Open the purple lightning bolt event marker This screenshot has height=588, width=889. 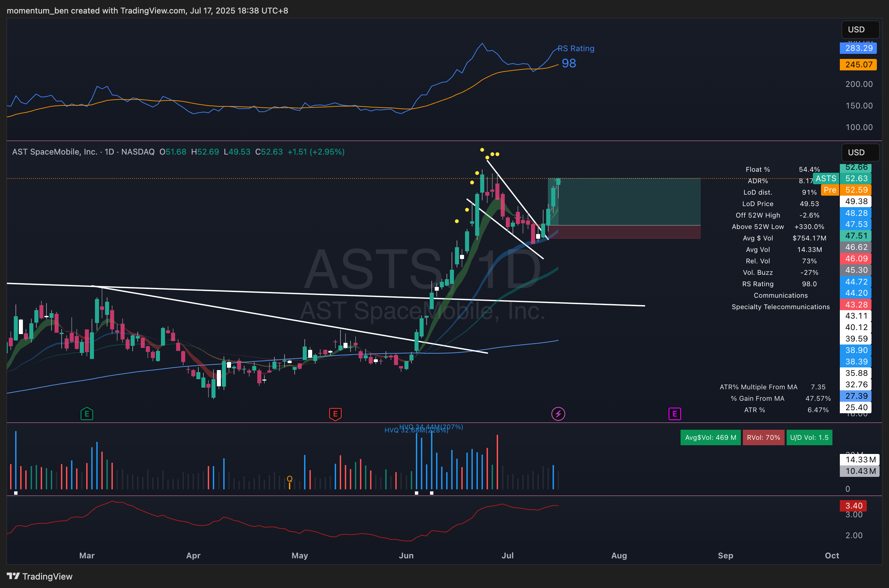pyautogui.click(x=558, y=414)
